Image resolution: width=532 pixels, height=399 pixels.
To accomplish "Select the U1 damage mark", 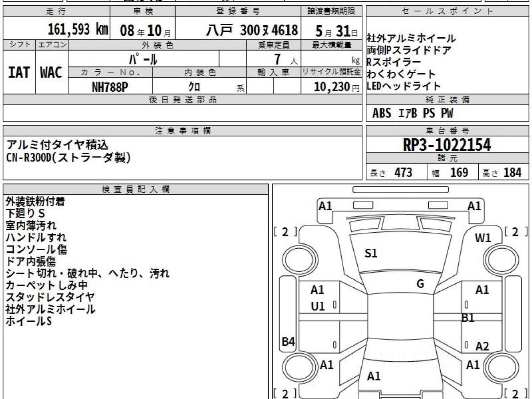I will point(318,306).
